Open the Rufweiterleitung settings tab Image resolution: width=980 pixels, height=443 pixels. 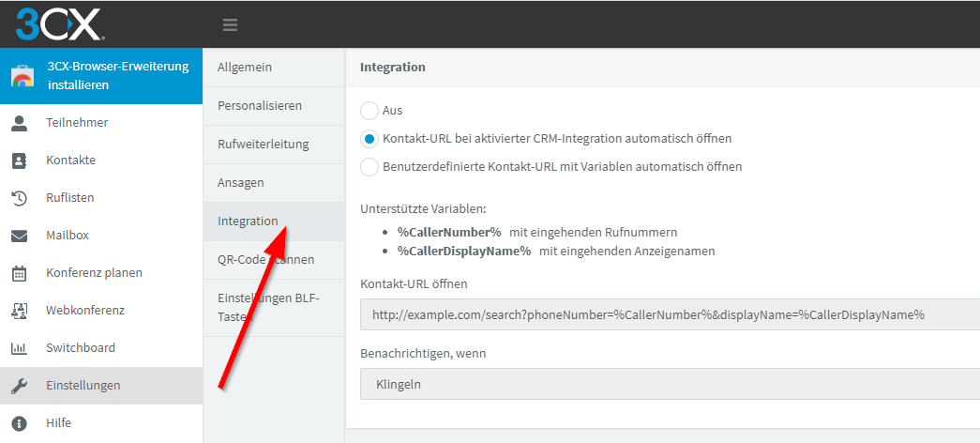[274, 145]
